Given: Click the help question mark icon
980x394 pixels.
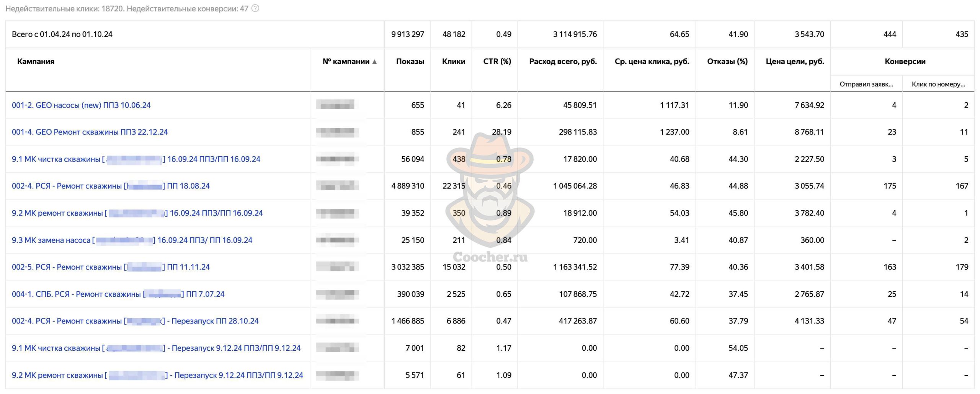Looking at the screenshot, I should click(255, 8).
